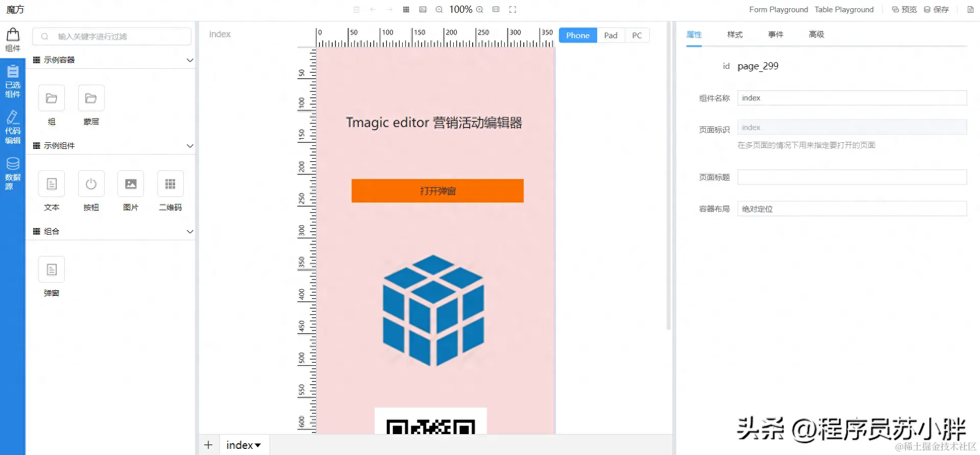The width and height of the screenshot is (980, 455).
Task: Open the document icon at top right
Action: pos(971,9)
